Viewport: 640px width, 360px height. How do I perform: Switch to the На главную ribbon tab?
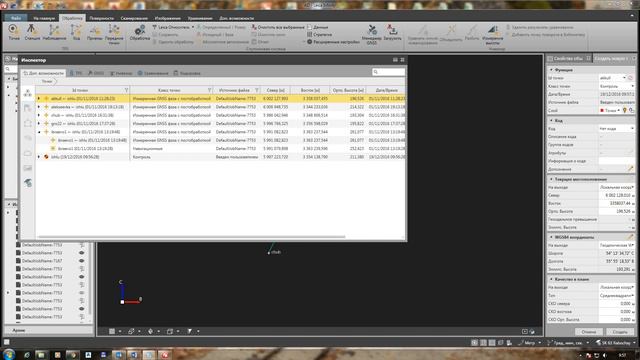pos(44,18)
